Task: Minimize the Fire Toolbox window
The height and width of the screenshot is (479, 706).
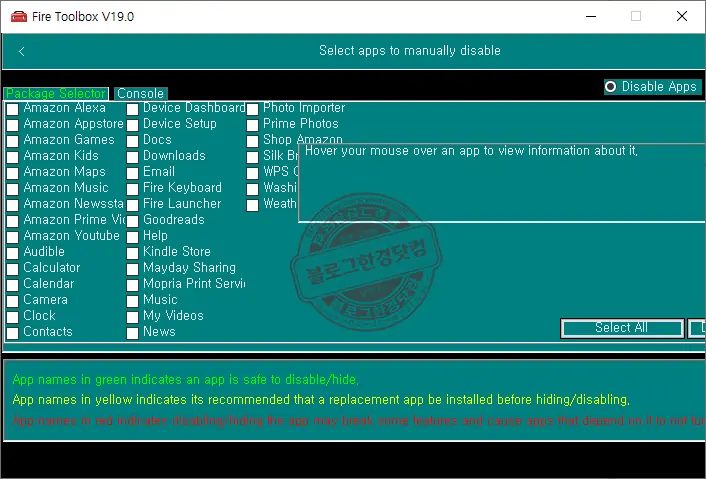Action: coord(591,17)
